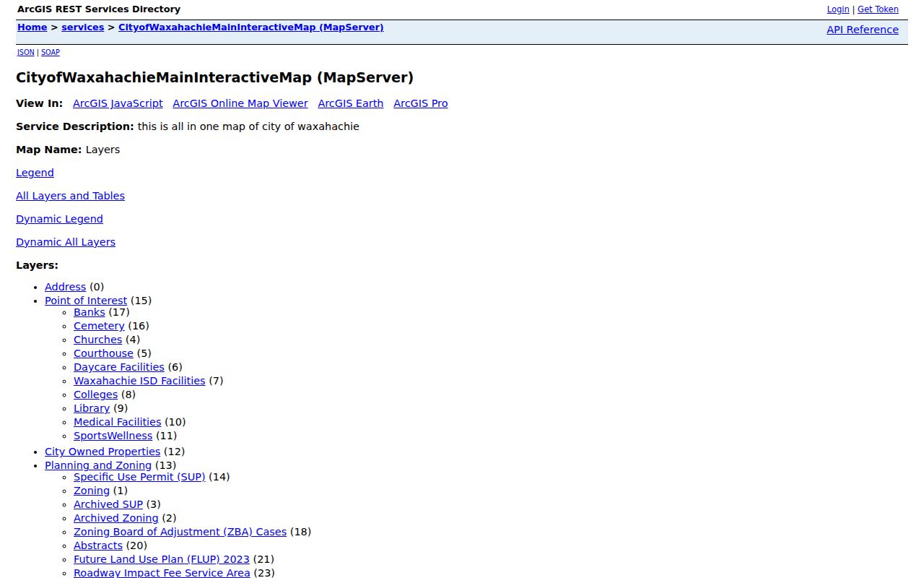The height and width of the screenshot is (578, 924).
Task: Open Zoning Board of Adjustment (ZBA) Cases
Action: pos(180,532)
